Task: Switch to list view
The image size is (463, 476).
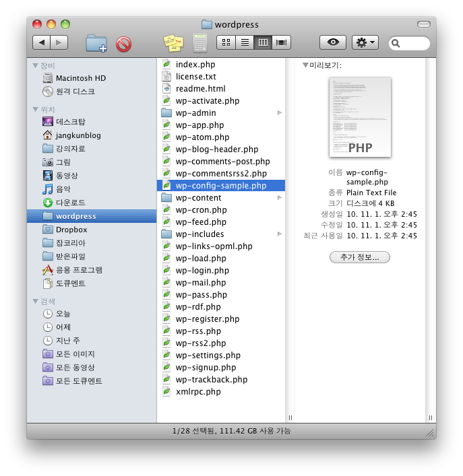Action: tap(245, 42)
